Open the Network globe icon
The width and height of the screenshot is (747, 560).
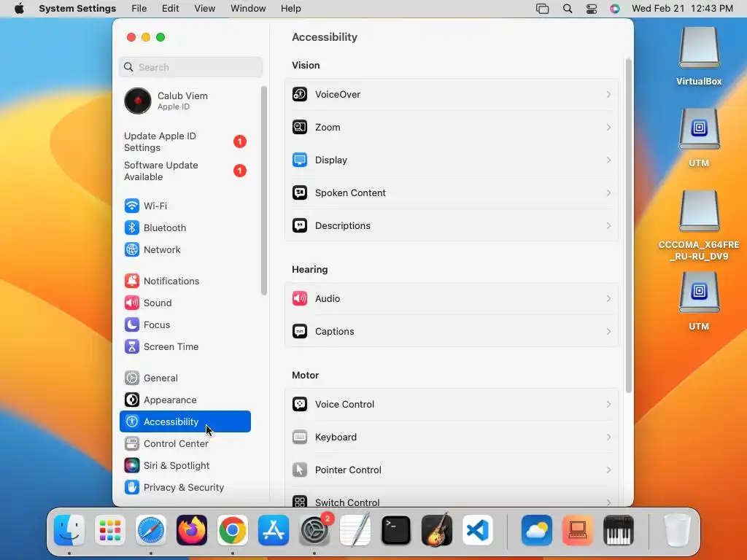pyautogui.click(x=132, y=249)
